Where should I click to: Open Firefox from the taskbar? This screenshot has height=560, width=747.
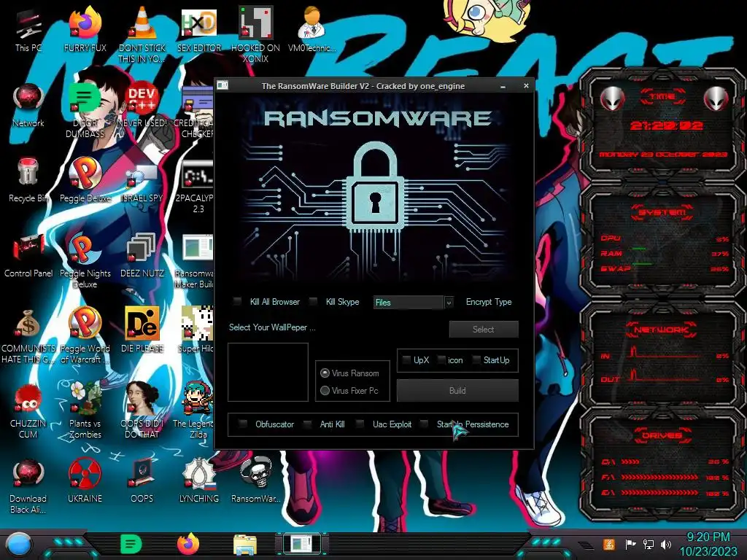point(188,544)
